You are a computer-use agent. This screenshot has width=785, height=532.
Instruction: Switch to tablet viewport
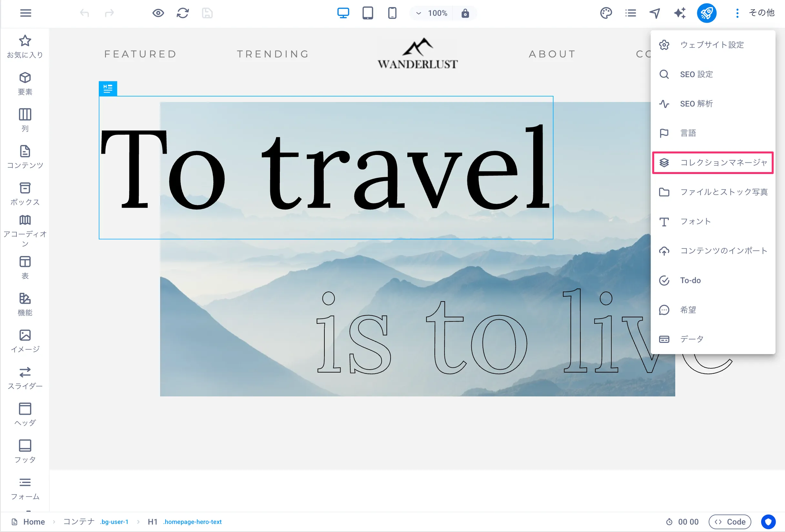[x=368, y=13]
